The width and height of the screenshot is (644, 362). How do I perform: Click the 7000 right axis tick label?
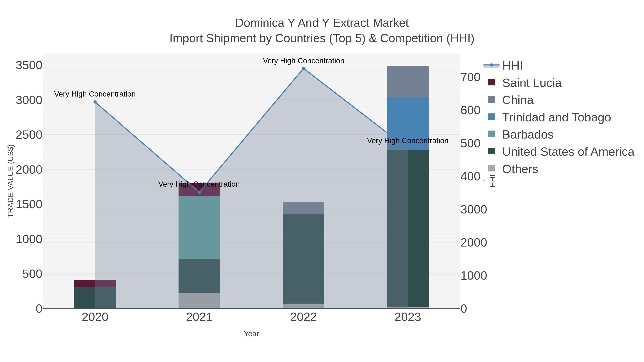point(470,77)
